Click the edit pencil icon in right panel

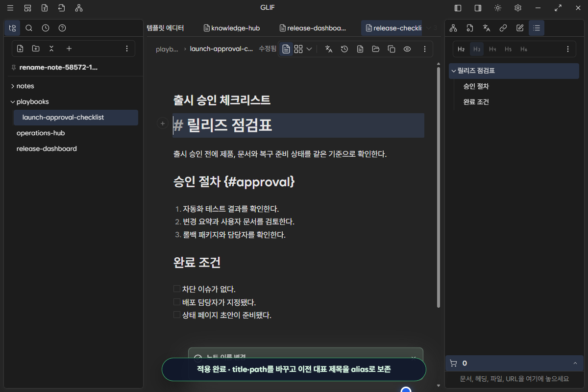click(520, 28)
